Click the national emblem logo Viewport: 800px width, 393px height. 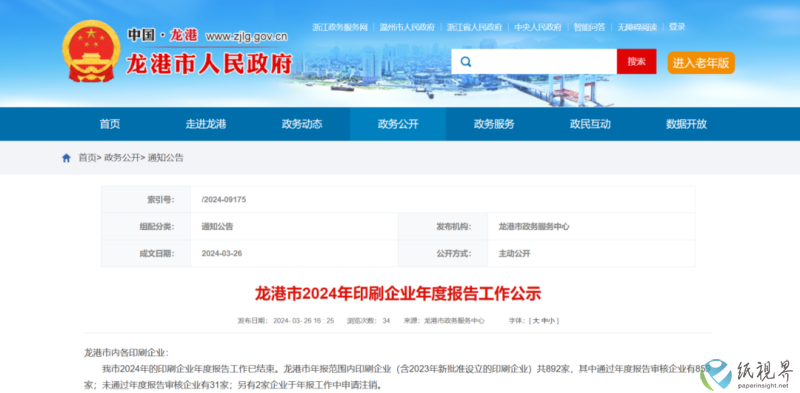click(x=91, y=51)
